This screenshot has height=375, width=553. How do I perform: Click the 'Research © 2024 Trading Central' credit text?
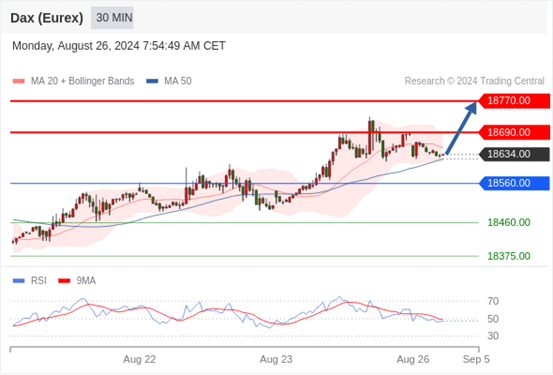474,81
